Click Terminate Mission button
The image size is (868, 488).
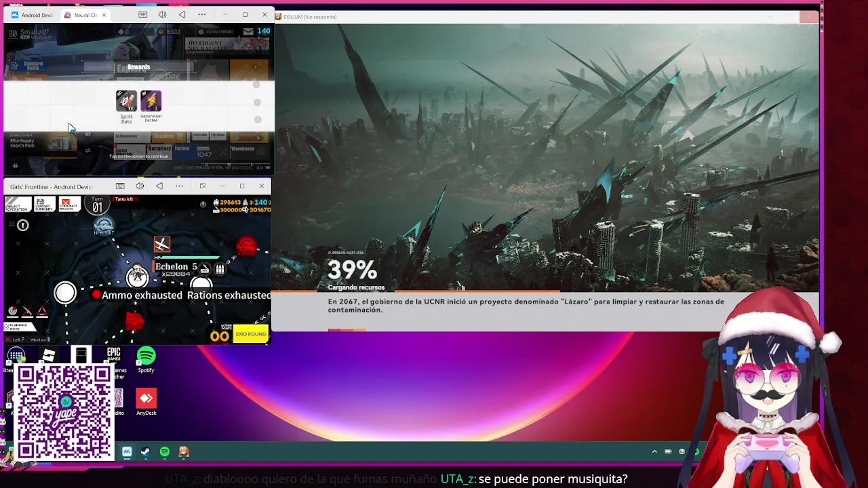68,205
